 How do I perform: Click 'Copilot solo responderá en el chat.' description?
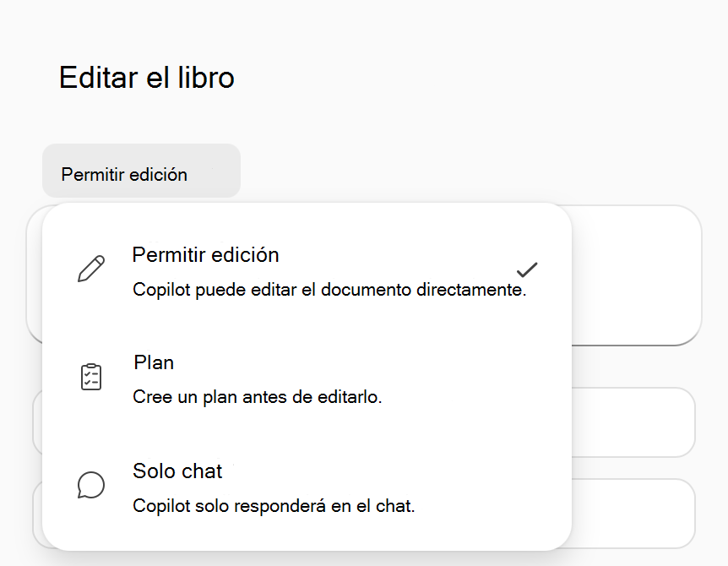pos(274,506)
